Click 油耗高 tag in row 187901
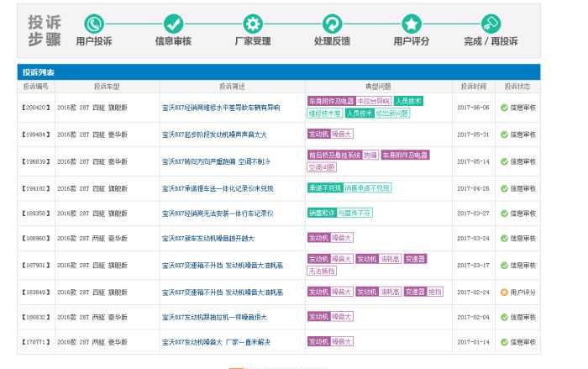 tap(390, 259)
